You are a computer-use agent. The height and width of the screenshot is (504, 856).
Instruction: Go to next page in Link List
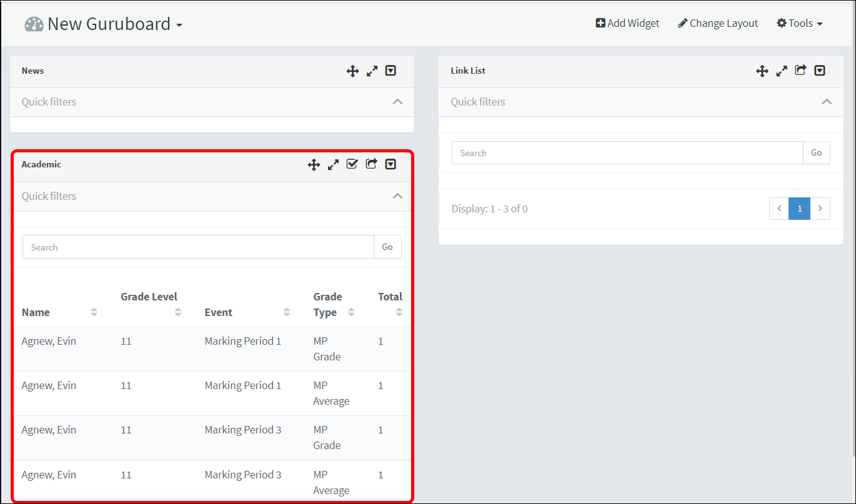click(820, 209)
